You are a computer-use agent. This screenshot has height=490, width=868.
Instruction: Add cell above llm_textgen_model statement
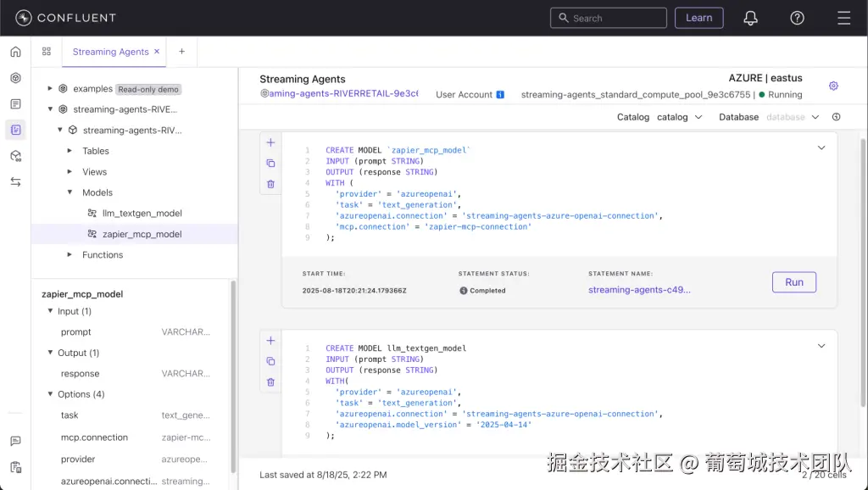(270, 341)
